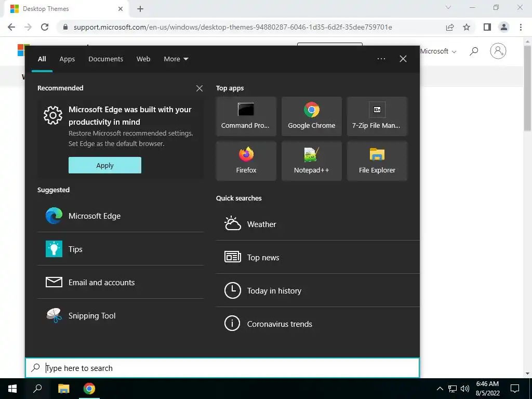This screenshot has width=532, height=399.
Task: Expand the More dropdown in search
Action: [x=176, y=59]
